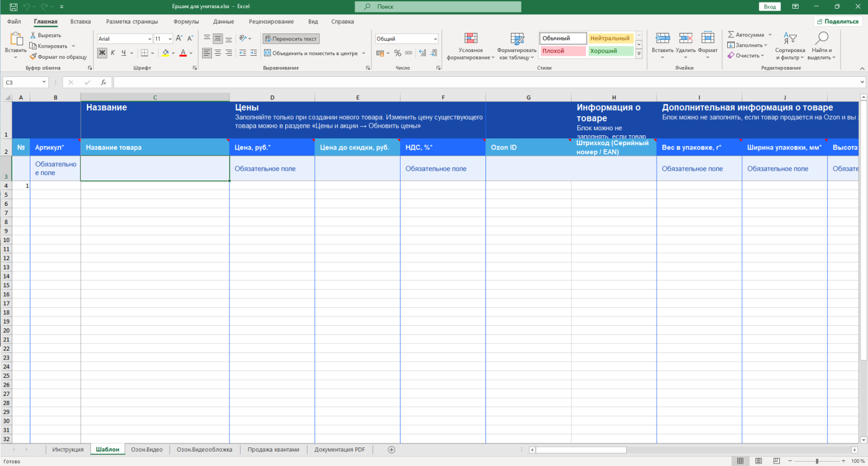This screenshot has height=466, width=868.
Task: Increase font size with the larger A
Action: click(179, 38)
